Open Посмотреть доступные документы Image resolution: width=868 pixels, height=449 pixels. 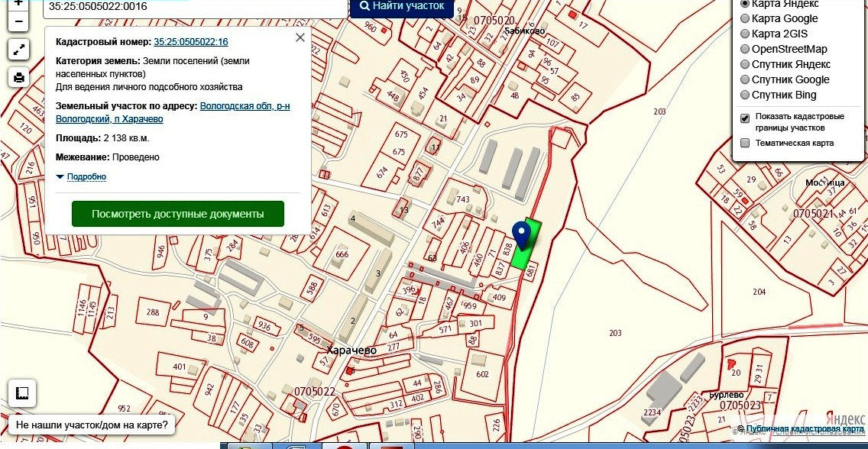(178, 214)
